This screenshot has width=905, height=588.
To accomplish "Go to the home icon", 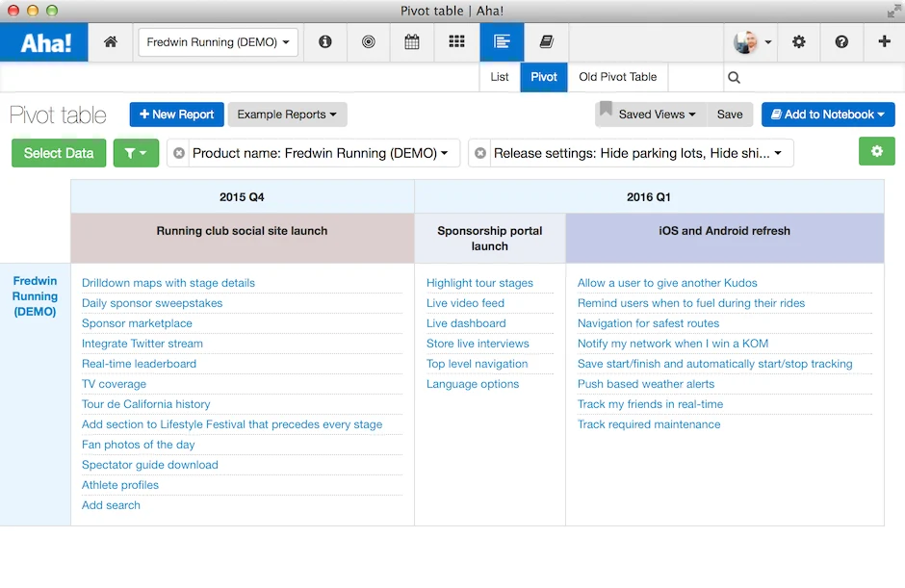I will coord(111,41).
